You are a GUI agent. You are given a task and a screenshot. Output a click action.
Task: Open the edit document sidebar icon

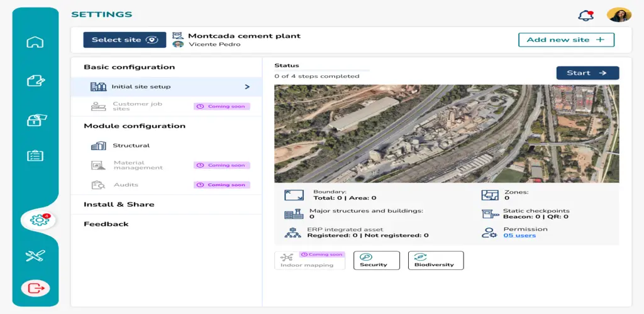pos(36,80)
